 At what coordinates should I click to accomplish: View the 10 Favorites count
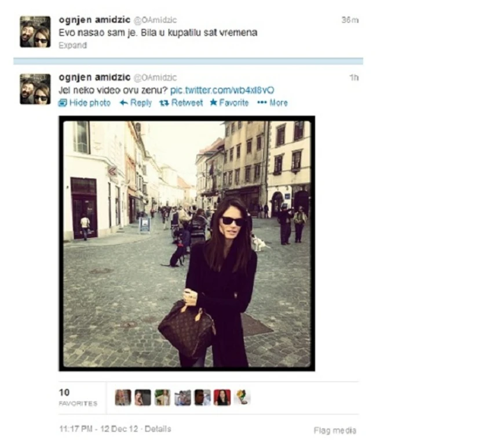(78, 397)
